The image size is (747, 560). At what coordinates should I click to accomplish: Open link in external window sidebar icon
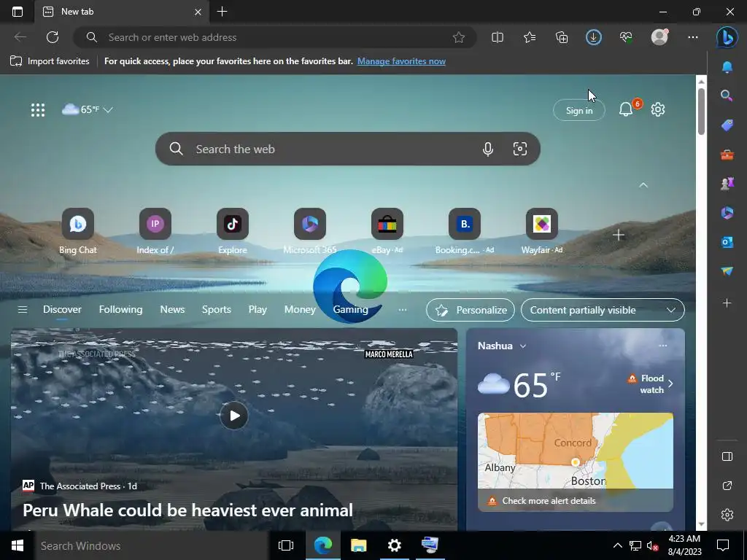coord(727,486)
